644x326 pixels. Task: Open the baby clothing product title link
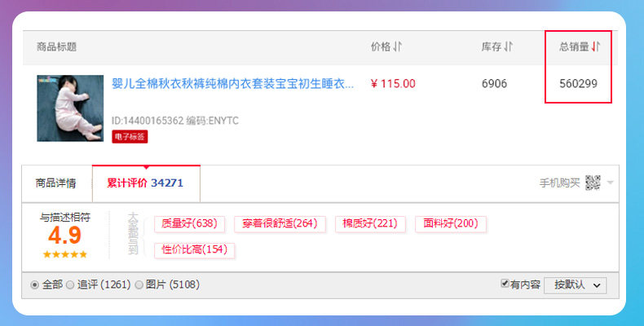pos(232,83)
